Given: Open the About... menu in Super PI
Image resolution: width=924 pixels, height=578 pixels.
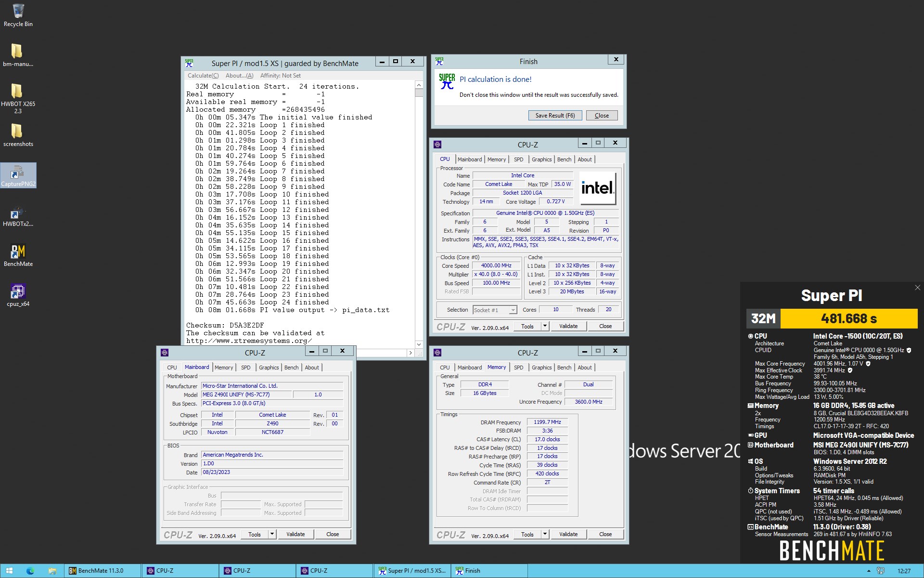Looking at the screenshot, I should tap(239, 76).
